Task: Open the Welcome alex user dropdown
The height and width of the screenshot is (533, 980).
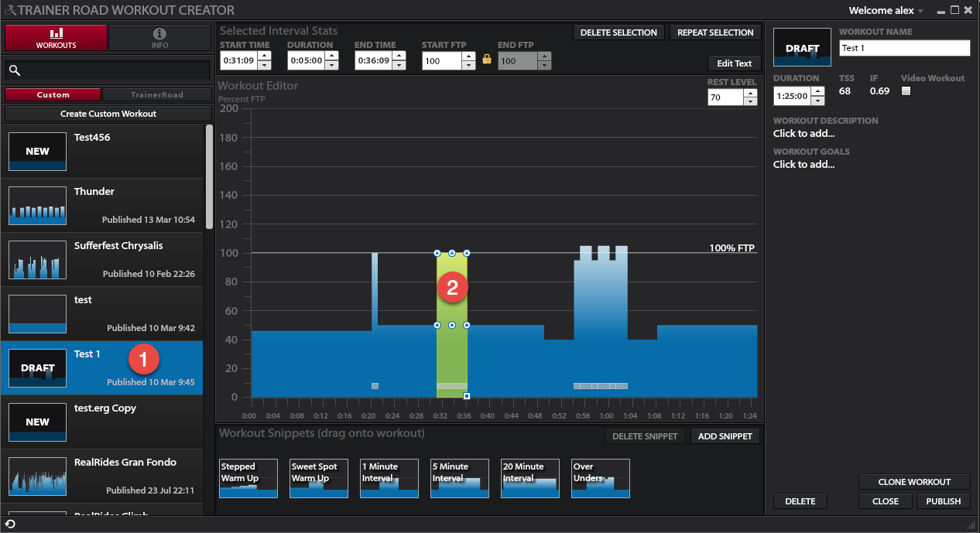Action: [x=886, y=11]
